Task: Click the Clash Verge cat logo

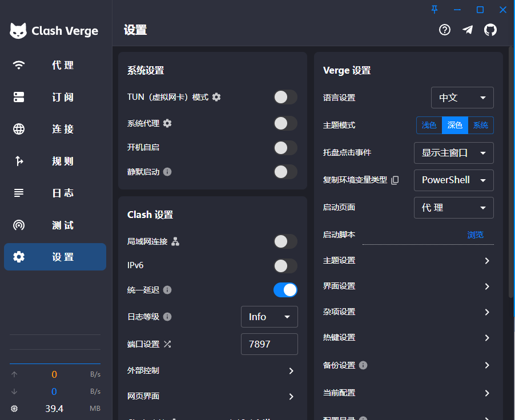Action: (x=18, y=31)
